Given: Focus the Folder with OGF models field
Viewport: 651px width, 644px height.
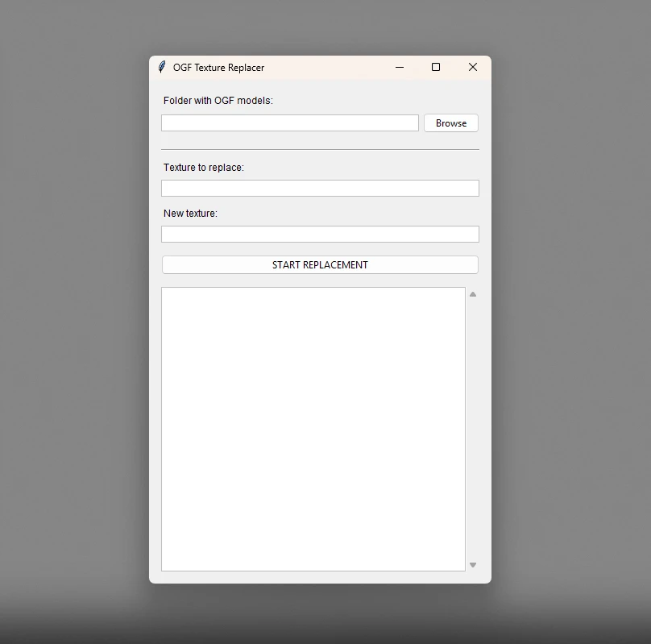Looking at the screenshot, I should tap(290, 123).
